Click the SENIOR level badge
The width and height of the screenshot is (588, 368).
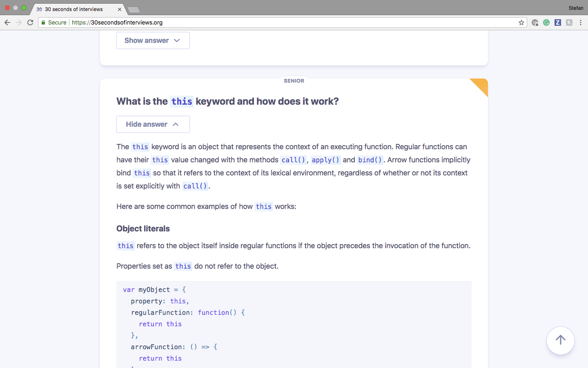point(294,81)
